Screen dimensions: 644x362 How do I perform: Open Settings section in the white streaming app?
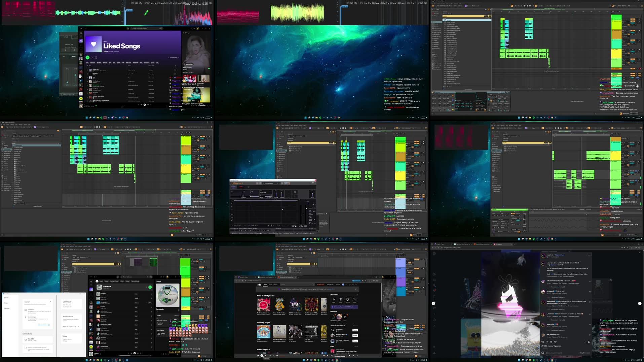(7, 308)
